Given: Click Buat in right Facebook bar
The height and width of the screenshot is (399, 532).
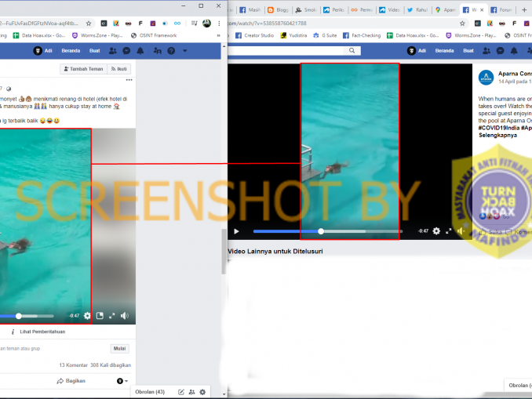Looking at the screenshot, I should click(468, 51).
